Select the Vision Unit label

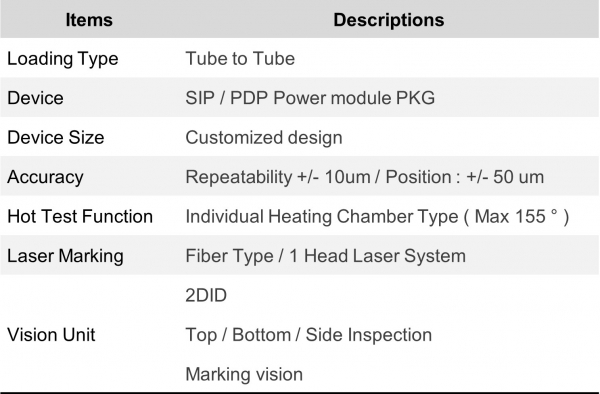click(51, 335)
